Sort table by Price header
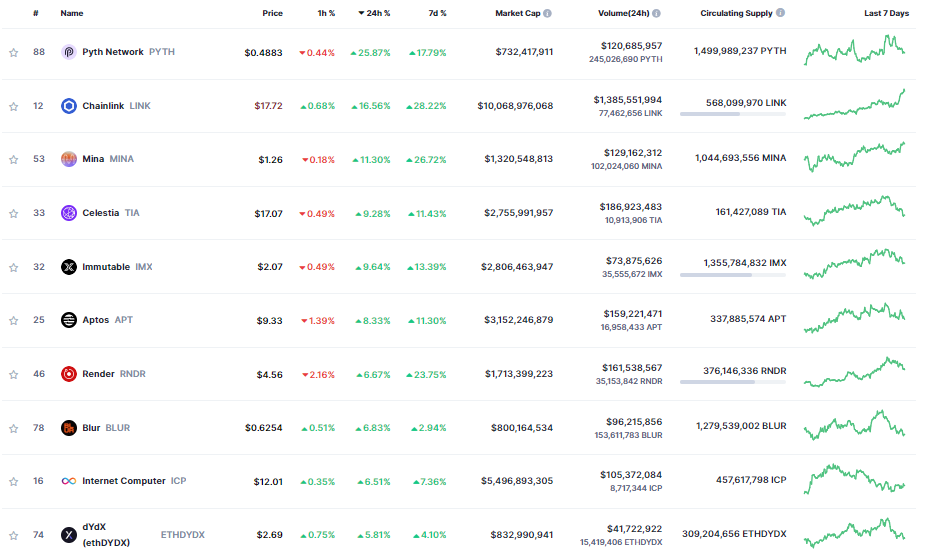 tap(273, 13)
